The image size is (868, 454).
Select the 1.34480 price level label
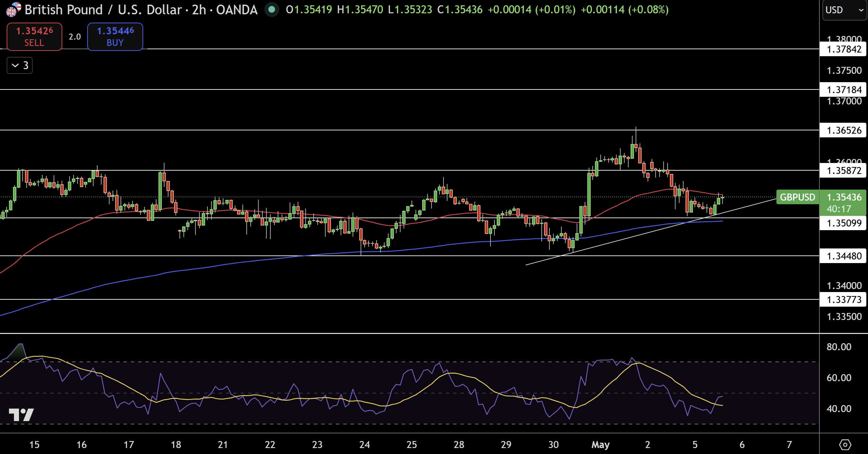pyautogui.click(x=843, y=256)
